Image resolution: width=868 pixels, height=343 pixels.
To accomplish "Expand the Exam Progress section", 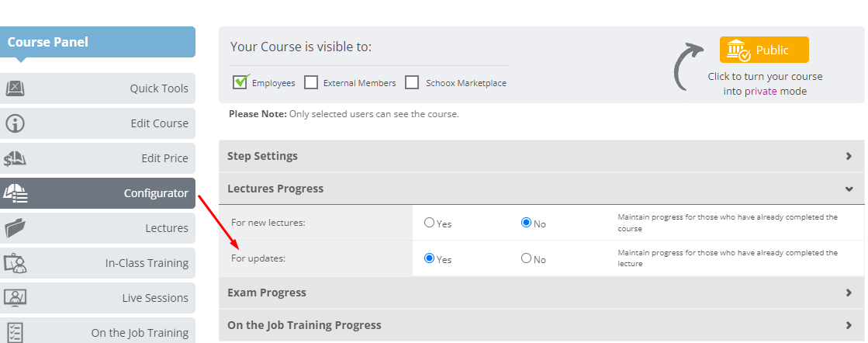I will point(541,293).
